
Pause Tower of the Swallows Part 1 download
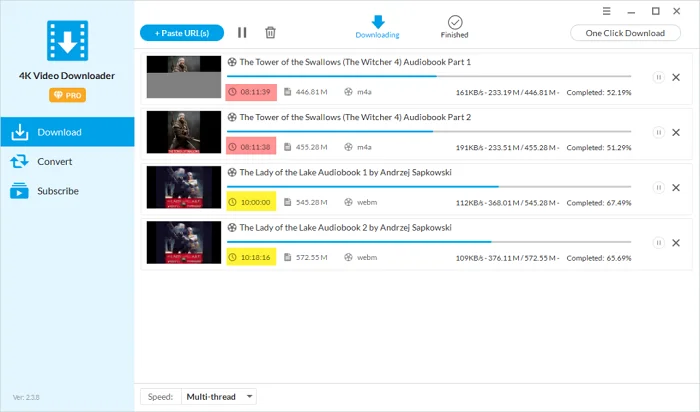pos(658,77)
